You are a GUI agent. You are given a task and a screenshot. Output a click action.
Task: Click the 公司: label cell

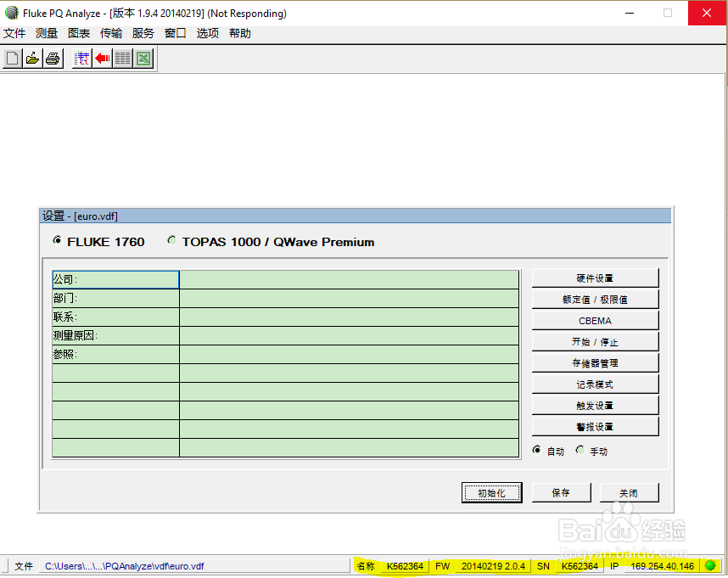tap(115, 280)
